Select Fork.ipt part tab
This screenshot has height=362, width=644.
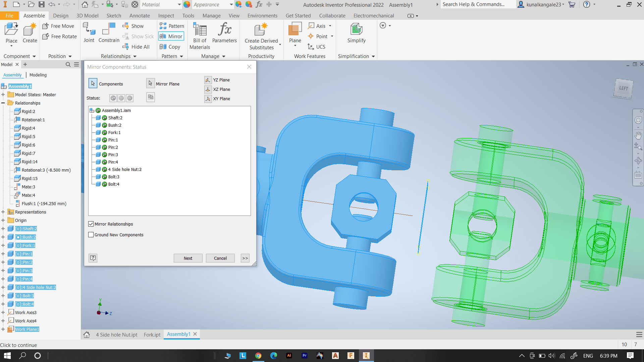(152, 334)
